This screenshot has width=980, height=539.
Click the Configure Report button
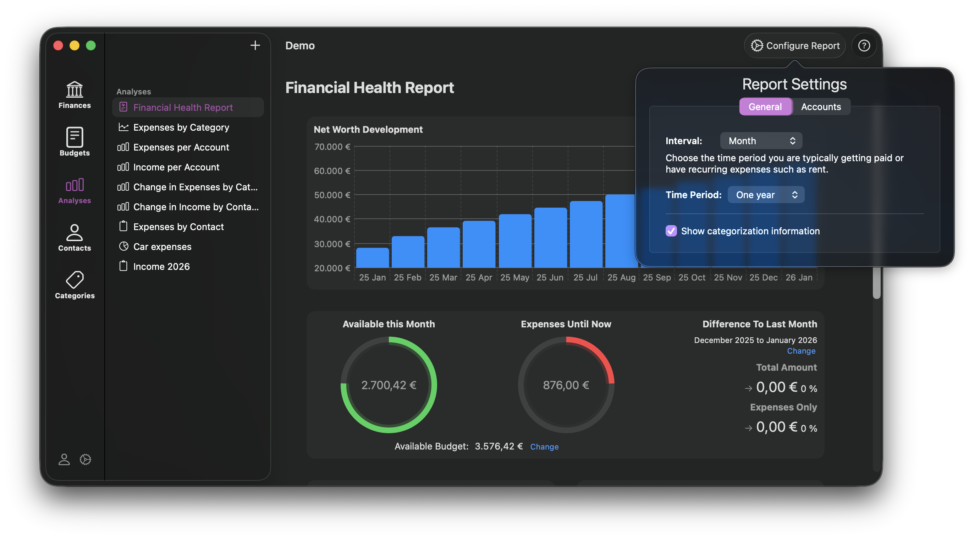[795, 46]
